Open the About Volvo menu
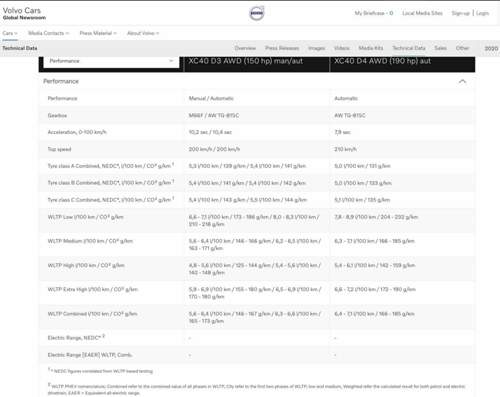Screen dimensions: 500x397 click(x=143, y=33)
